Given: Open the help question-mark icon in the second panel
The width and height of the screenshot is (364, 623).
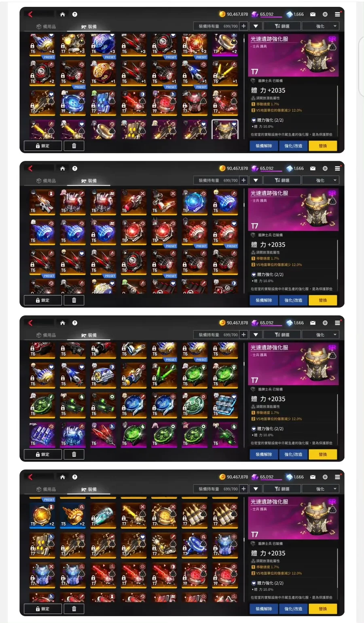Looking at the screenshot, I should tap(75, 168).
